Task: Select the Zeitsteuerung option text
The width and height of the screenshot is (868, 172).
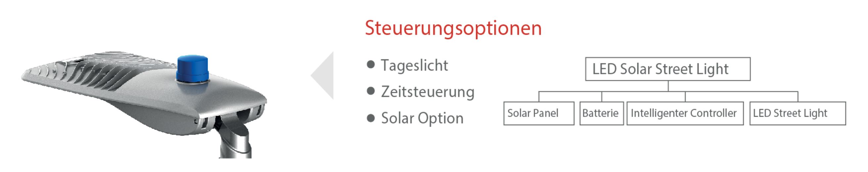Action: tap(427, 92)
